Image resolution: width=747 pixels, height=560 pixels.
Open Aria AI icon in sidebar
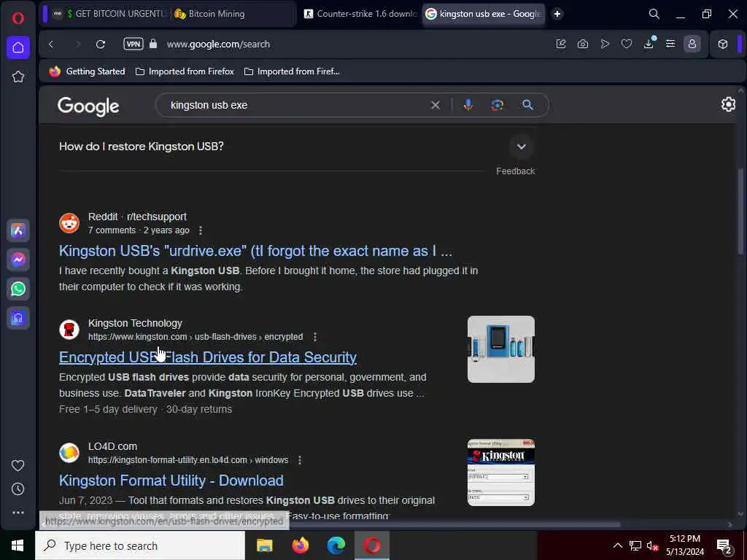tap(18, 230)
